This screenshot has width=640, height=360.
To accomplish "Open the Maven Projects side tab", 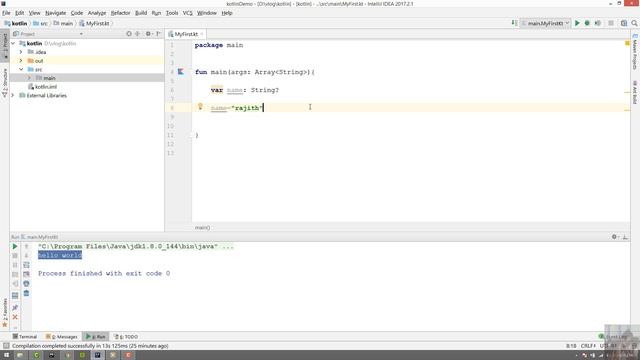I will pyautogui.click(x=635, y=52).
